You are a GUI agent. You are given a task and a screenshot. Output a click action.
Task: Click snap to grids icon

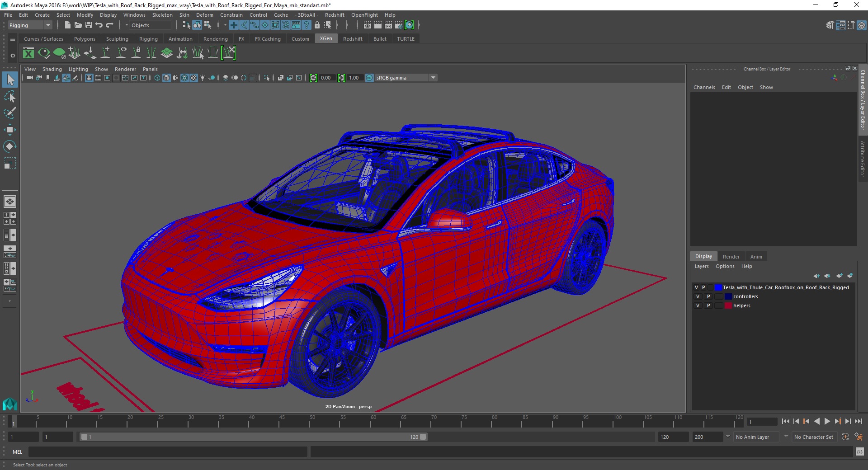click(234, 25)
